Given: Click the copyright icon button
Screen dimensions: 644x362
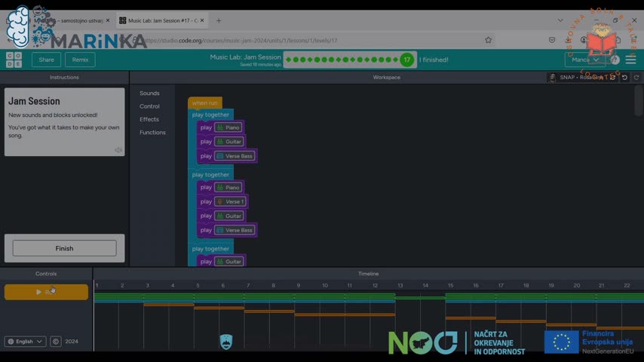Looking at the screenshot, I should pyautogui.click(x=56, y=342).
